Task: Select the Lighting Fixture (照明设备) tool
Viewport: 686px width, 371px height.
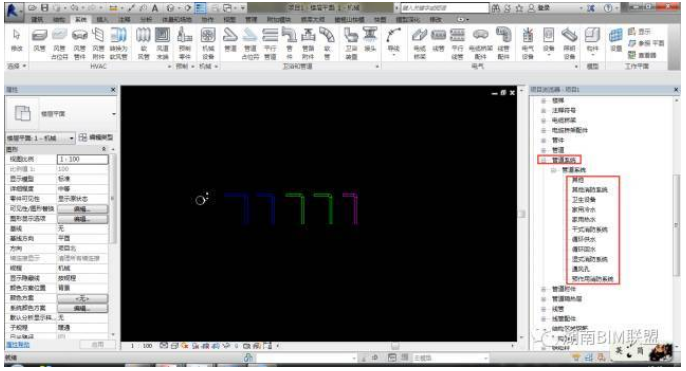Action: pos(569,43)
